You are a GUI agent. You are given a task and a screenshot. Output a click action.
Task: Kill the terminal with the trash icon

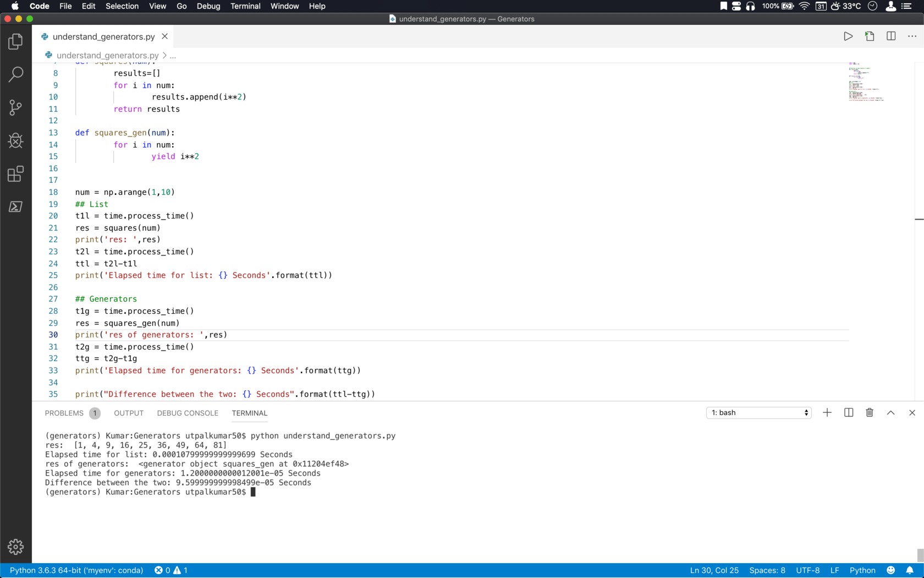[x=869, y=412]
